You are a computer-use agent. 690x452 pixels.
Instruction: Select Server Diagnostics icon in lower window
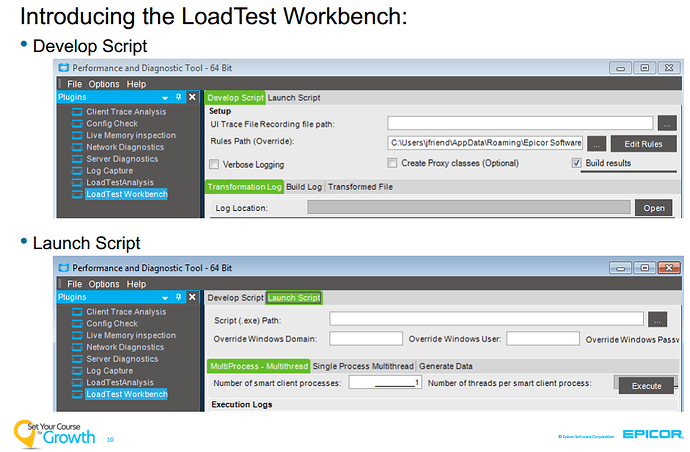[x=77, y=359]
